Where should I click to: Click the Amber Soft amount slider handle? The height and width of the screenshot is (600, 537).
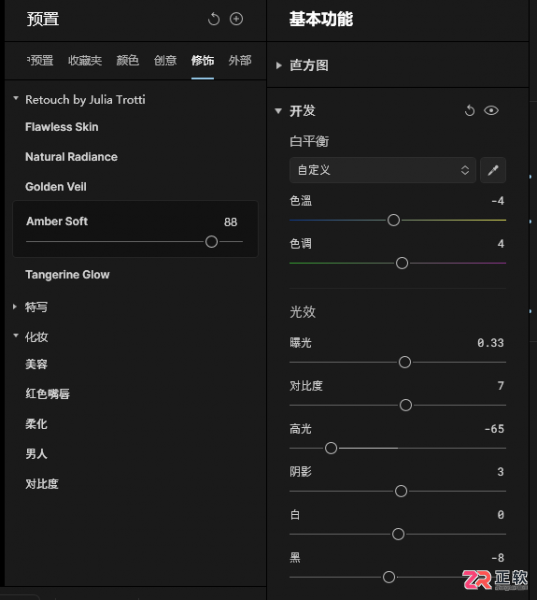[211, 242]
